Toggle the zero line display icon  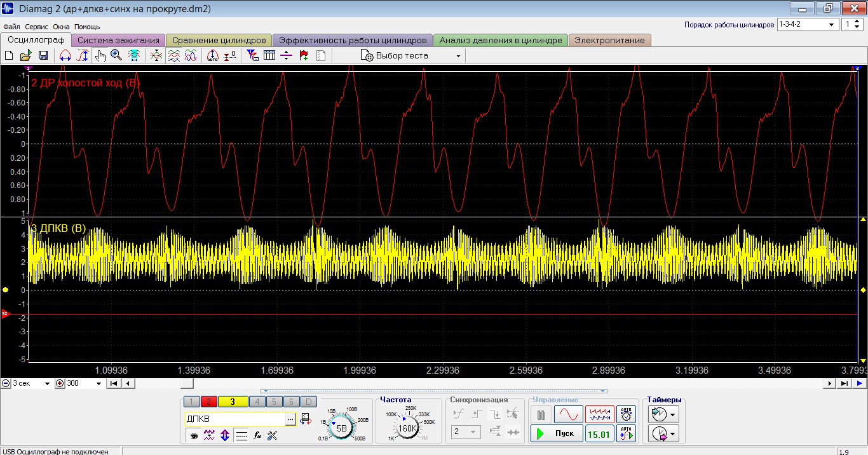(241, 435)
